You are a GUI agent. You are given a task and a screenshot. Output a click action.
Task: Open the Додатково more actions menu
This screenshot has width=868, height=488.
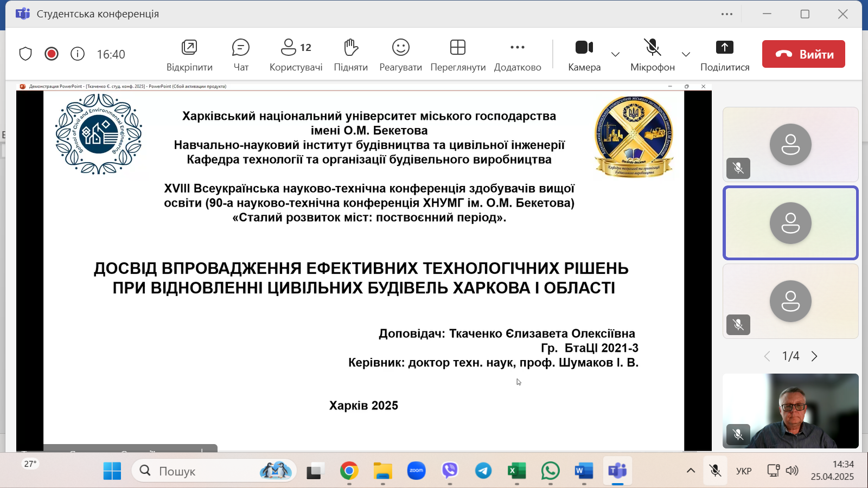tap(518, 55)
